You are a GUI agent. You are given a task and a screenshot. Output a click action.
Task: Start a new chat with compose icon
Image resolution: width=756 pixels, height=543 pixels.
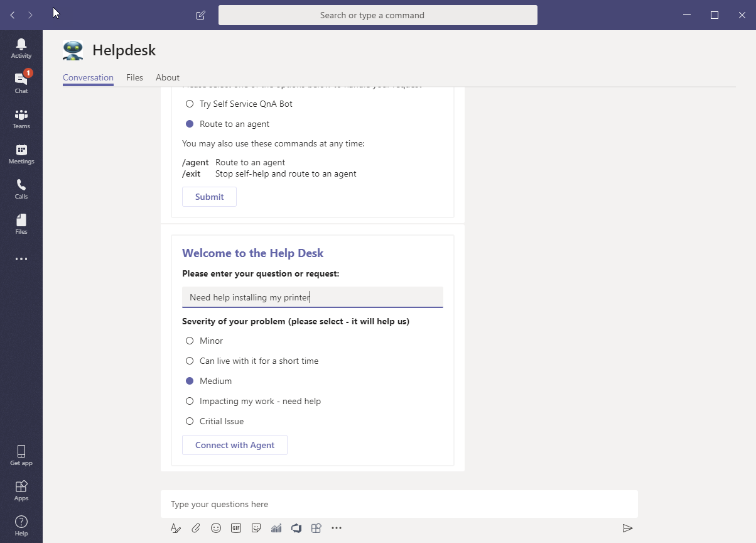(201, 15)
